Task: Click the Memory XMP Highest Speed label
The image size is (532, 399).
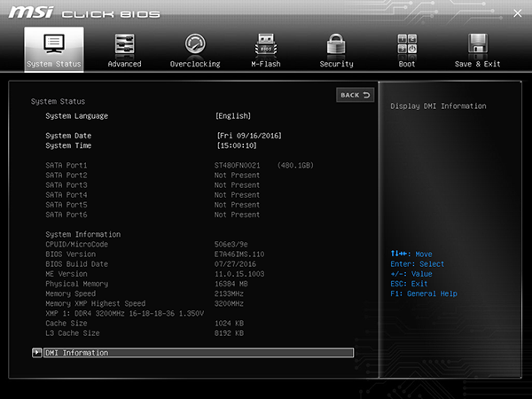Action: (96, 303)
